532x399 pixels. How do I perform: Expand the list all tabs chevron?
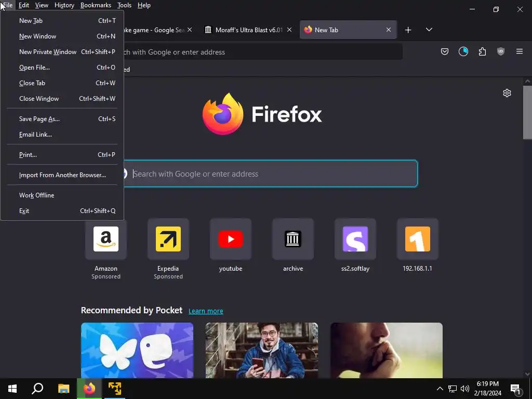(x=429, y=30)
